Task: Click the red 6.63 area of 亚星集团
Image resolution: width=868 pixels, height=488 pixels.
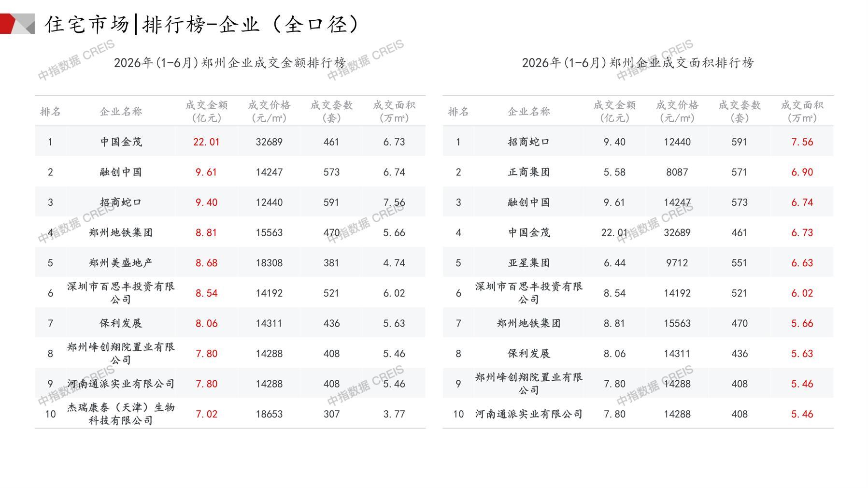Action: [x=802, y=263]
